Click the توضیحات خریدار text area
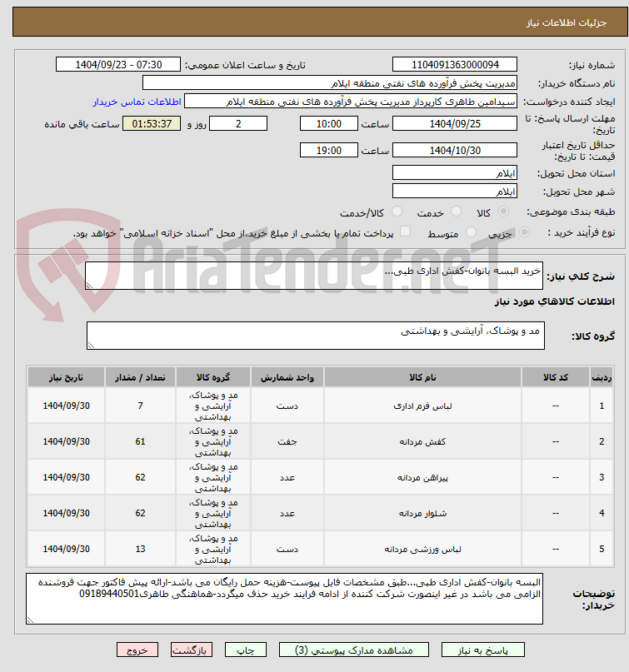This screenshot has height=672, width=629. click(x=284, y=599)
